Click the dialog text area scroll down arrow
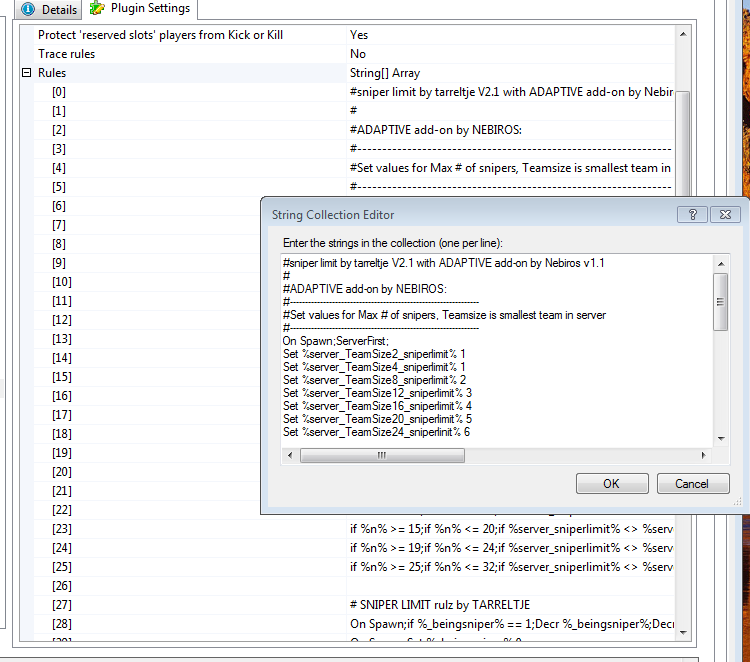750x662 pixels. pyautogui.click(x=720, y=438)
